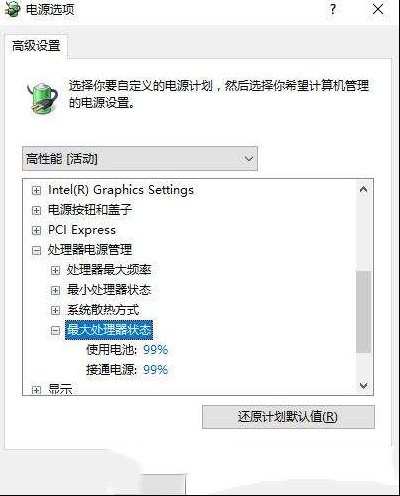Click the scrollbar up arrow
This screenshot has width=400, height=496.
(364, 190)
